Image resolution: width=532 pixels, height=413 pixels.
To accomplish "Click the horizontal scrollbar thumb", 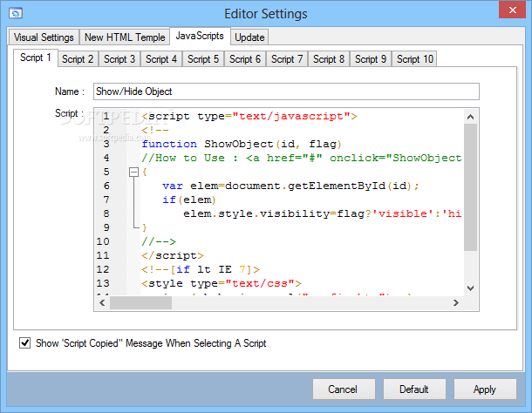I will (x=140, y=303).
